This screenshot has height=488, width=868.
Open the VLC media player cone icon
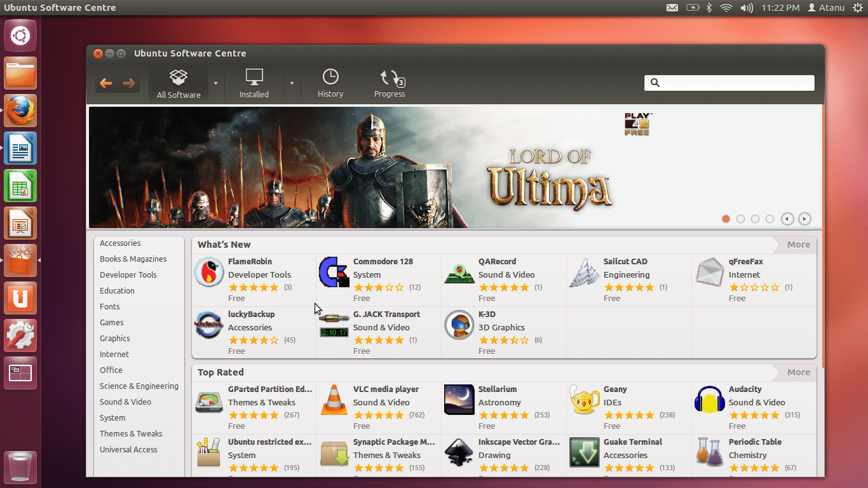(x=334, y=400)
